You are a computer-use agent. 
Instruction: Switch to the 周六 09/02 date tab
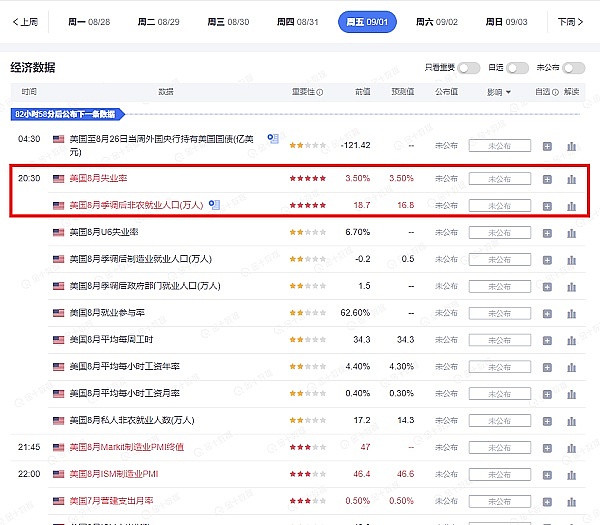pyautogui.click(x=436, y=21)
